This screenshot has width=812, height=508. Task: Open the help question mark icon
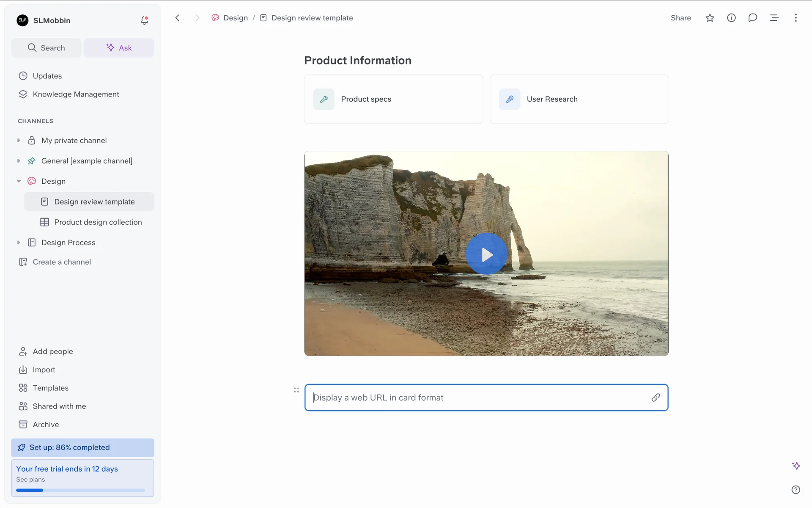pos(796,490)
